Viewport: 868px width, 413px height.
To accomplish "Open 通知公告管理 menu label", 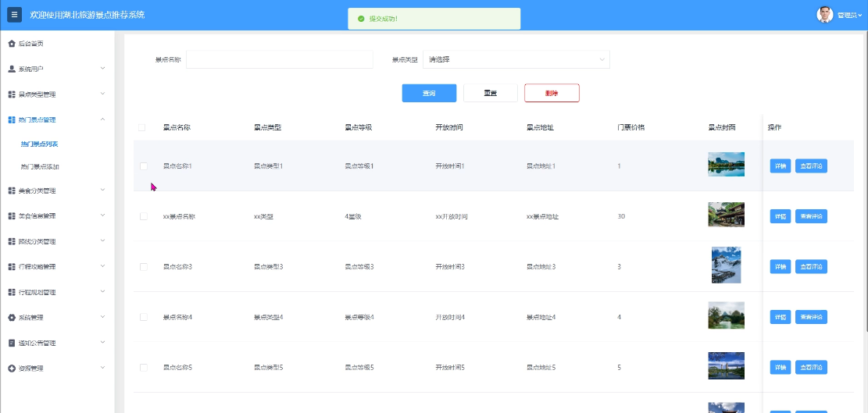I will (x=37, y=344).
